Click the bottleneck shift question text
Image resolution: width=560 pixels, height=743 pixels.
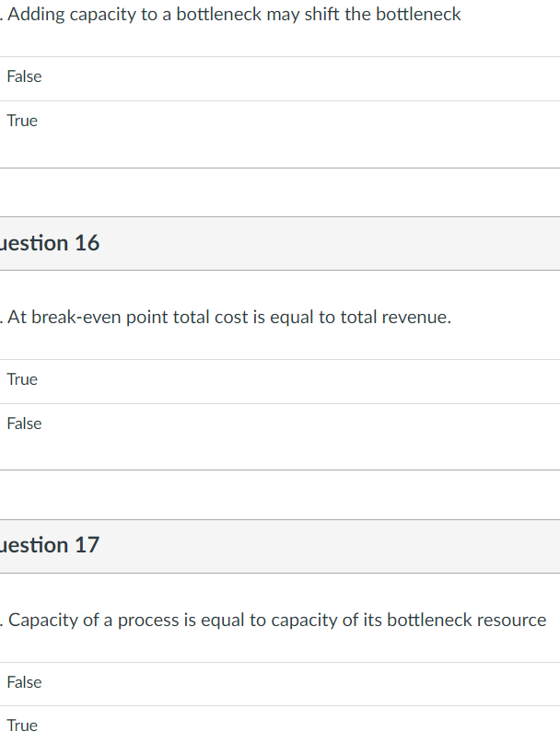[x=231, y=14]
